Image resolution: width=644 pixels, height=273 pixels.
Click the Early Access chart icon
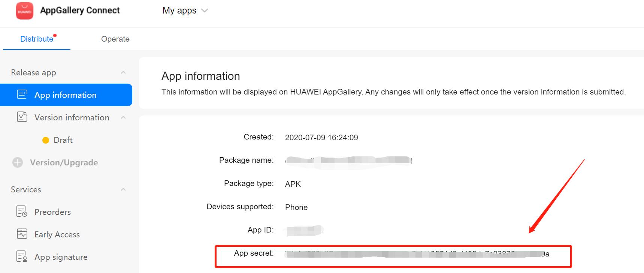pos(22,234)
